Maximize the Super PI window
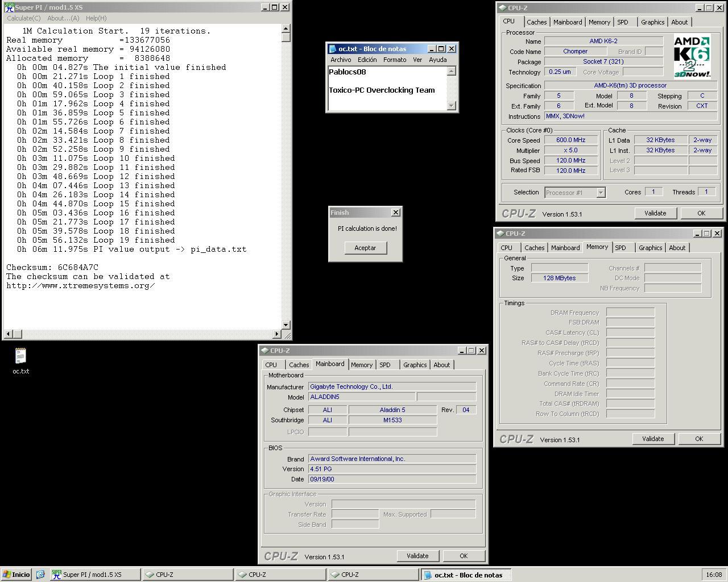The image size is (728, 582). (x=275, y=7)
